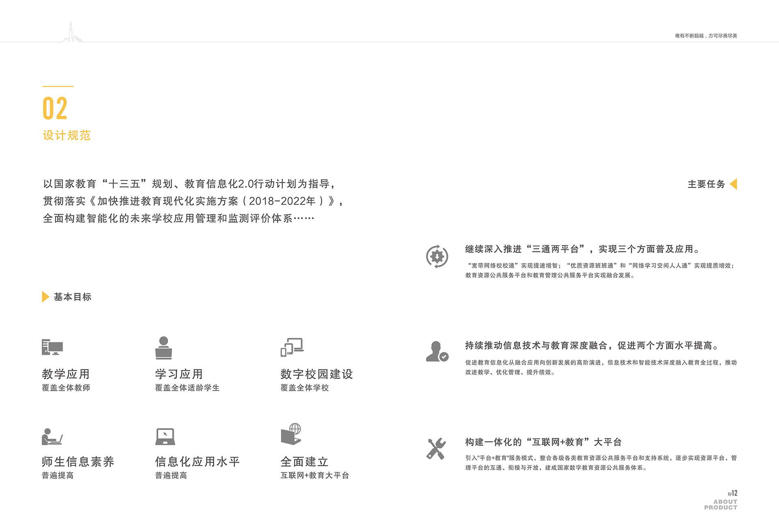779x532 pixels.
Task: Click the 设计规范 section title
Action: tap(67, 135)
